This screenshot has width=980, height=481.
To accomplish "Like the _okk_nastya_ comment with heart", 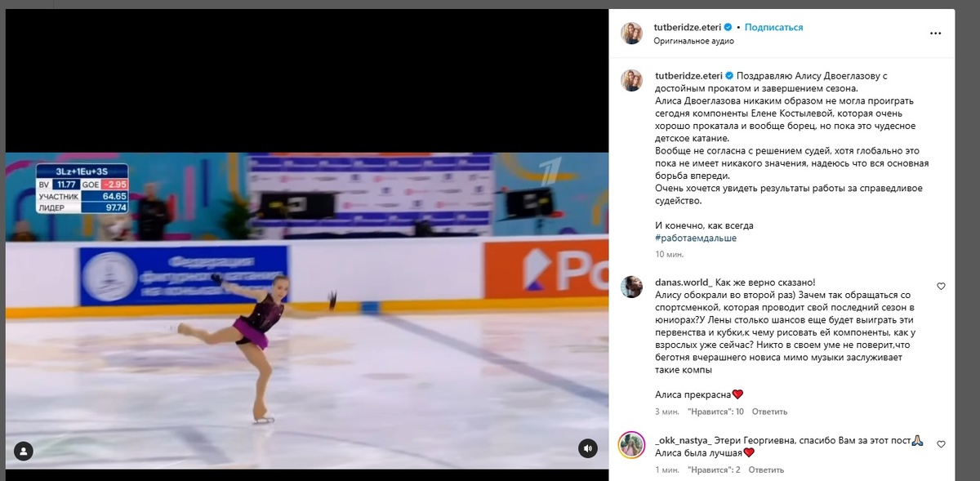I will pos(941,444).
